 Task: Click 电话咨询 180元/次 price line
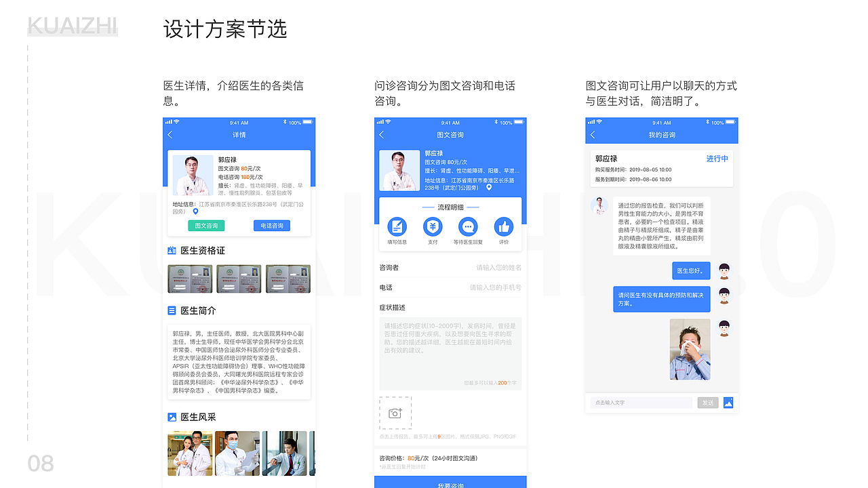(240, 177)
